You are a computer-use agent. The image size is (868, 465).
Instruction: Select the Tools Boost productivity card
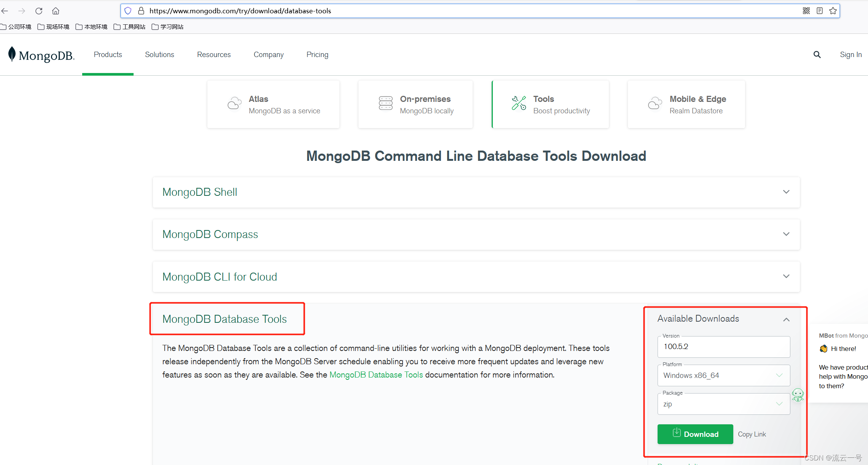(x=551, y=104)
